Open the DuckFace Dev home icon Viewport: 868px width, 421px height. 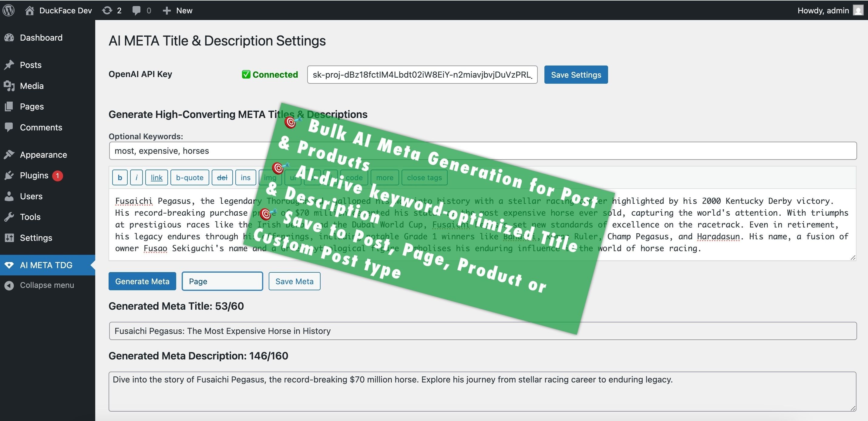[x=30, y=10]
